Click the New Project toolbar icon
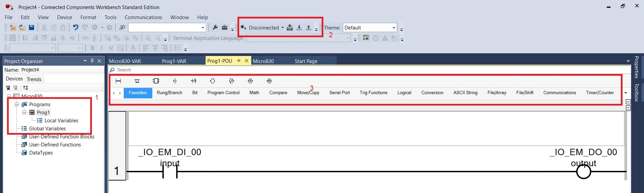This screenshot has width=644, height=193. point(13,27)
